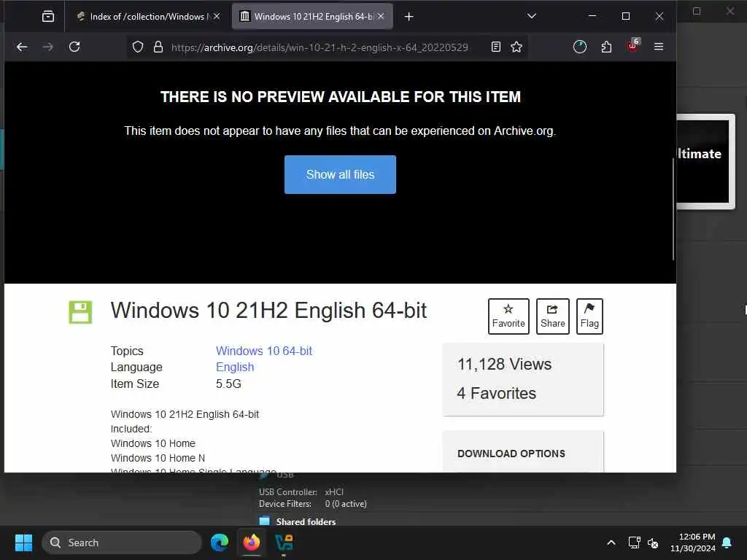Go back one page
The image size is (747, 560).
point(22,47)
